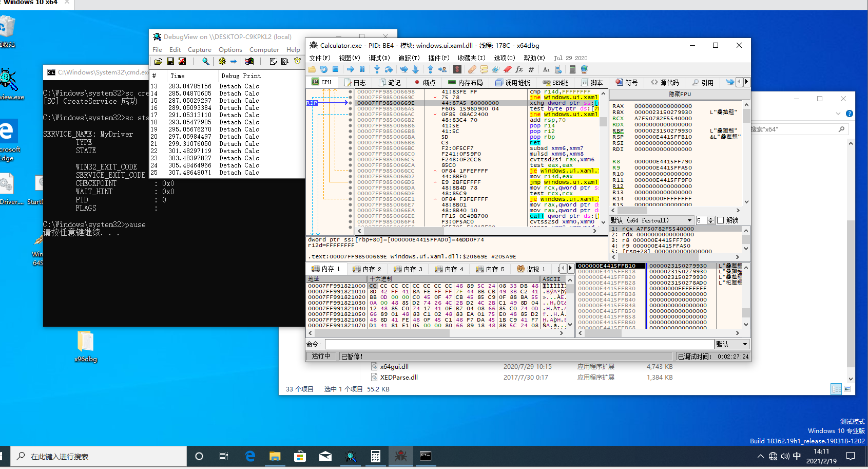Switch to the 断点 tab
868x469 pixels.
tap(425, 83)
